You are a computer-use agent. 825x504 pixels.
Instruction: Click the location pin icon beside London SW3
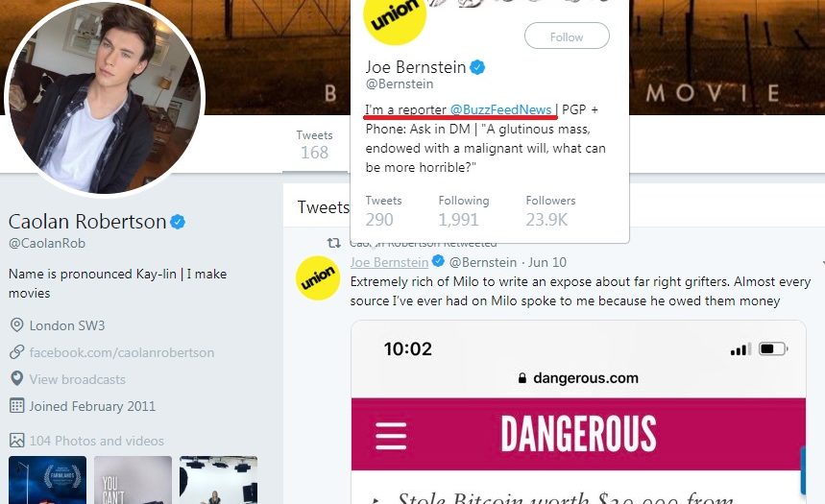point(16,325)
